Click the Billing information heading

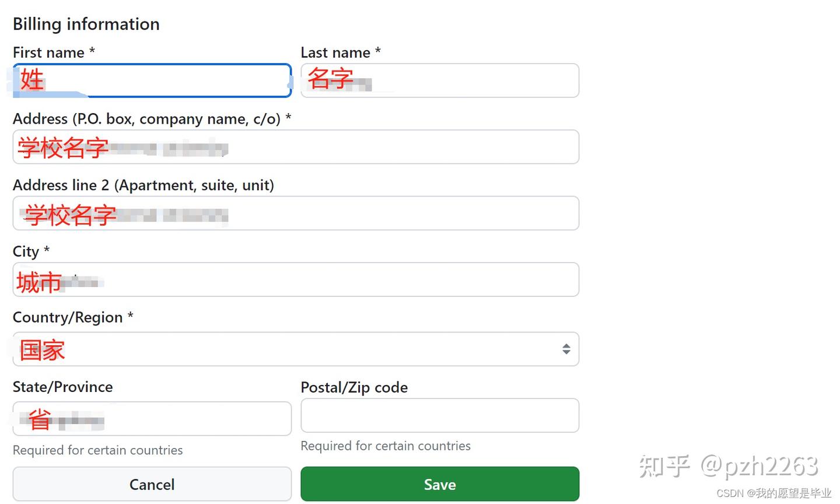pos(86,24)
